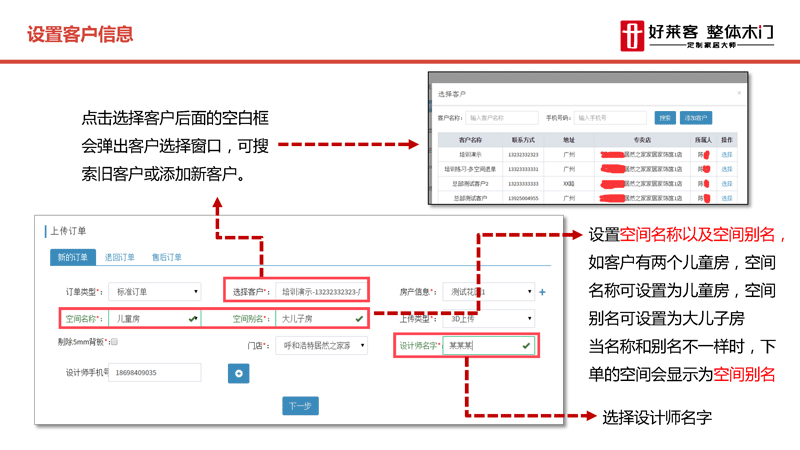
Task: Click the XX省 address cell
Action: (x=568, y=184)
